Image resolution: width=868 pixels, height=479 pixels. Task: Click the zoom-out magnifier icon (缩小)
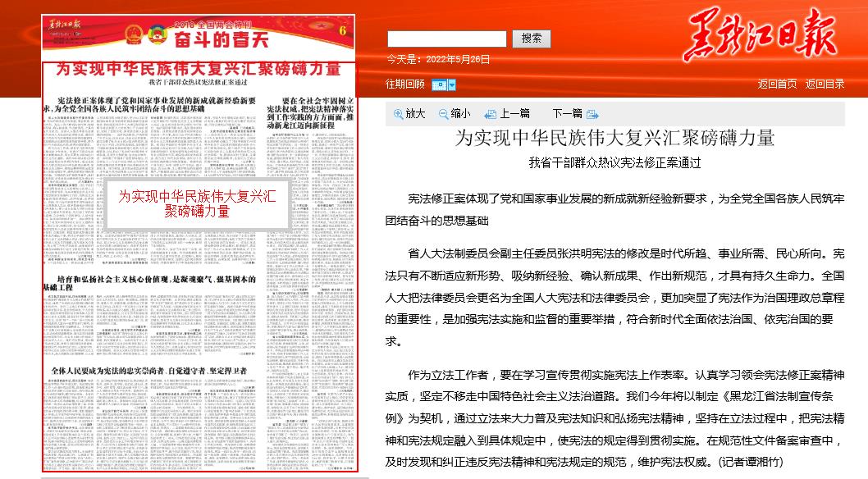444,114
